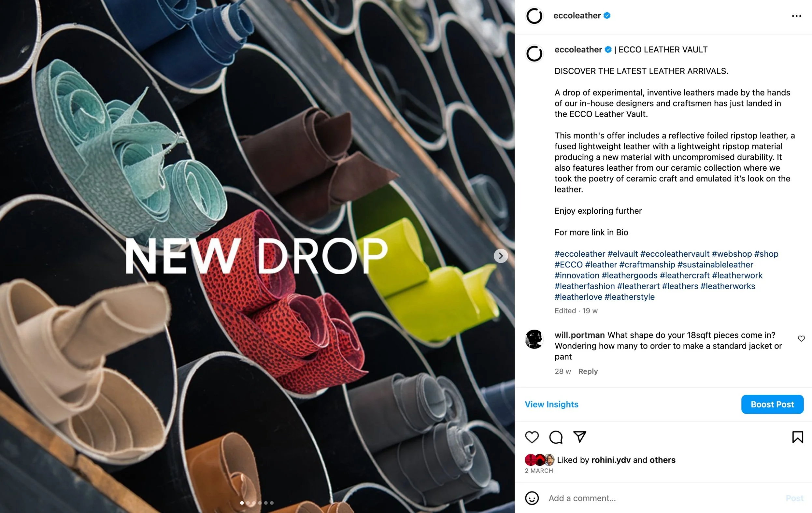Open the #eccoleathervault hashtag link
The image size is (812, 513).
(x=675, y=254)
